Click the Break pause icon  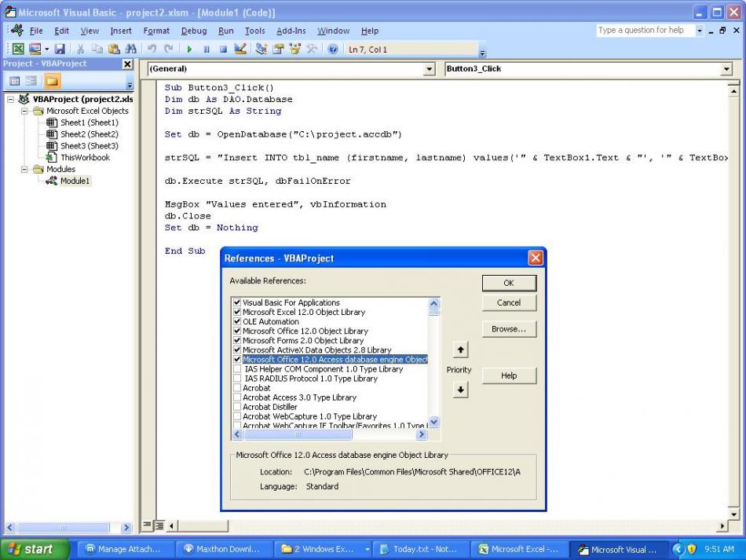[x=207, y=49]
